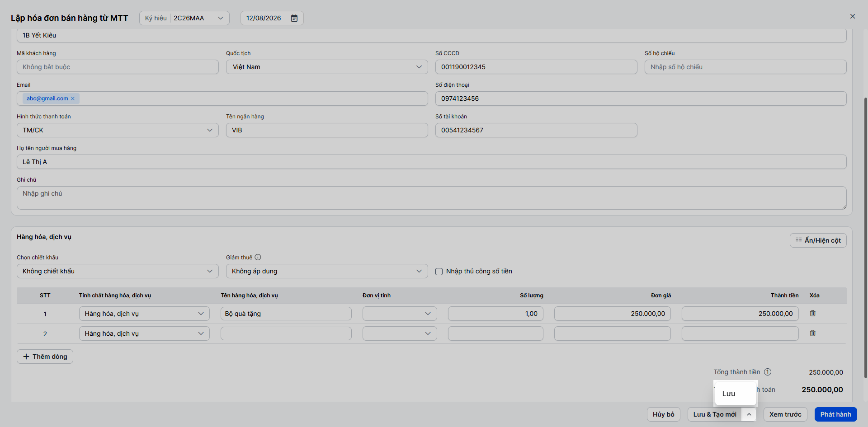Open the Ẩn/Hiện cột column settings
868x427 pixels.
tap(818, 240)
